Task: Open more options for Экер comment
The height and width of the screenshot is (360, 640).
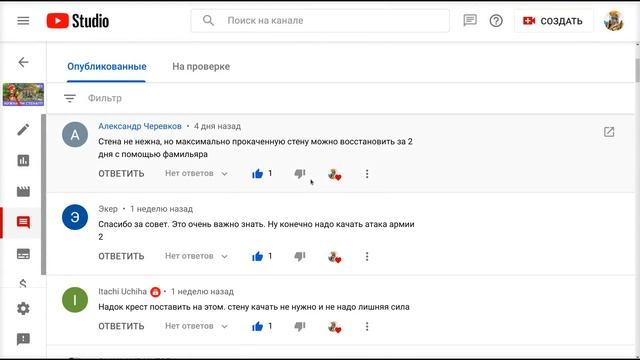Action: 367,256
